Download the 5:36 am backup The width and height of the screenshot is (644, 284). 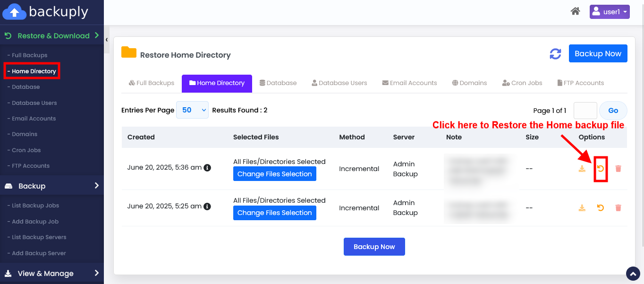[582, 169]
